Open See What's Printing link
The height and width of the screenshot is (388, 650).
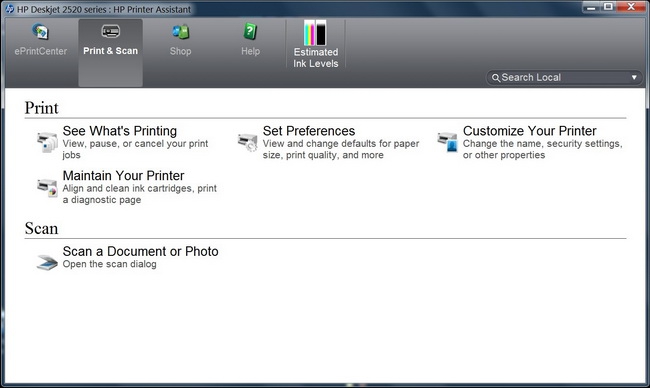coord(120,131)
